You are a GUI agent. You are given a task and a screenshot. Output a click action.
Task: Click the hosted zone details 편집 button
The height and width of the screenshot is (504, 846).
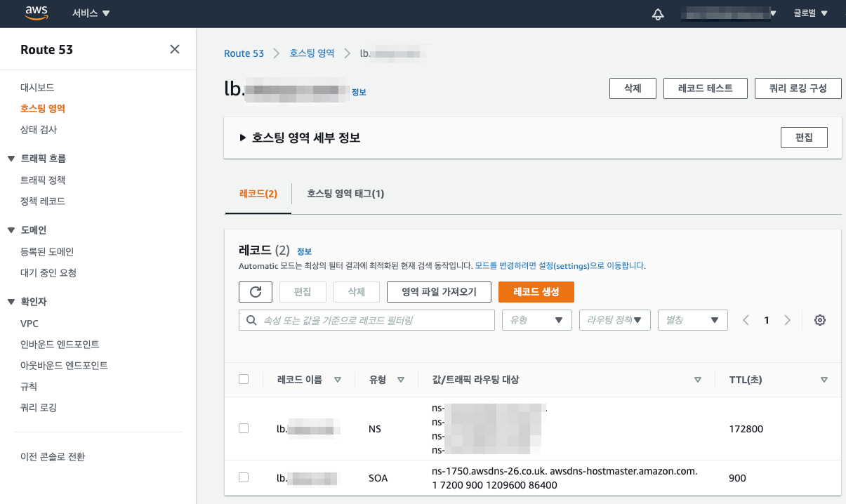pos(804,138)
